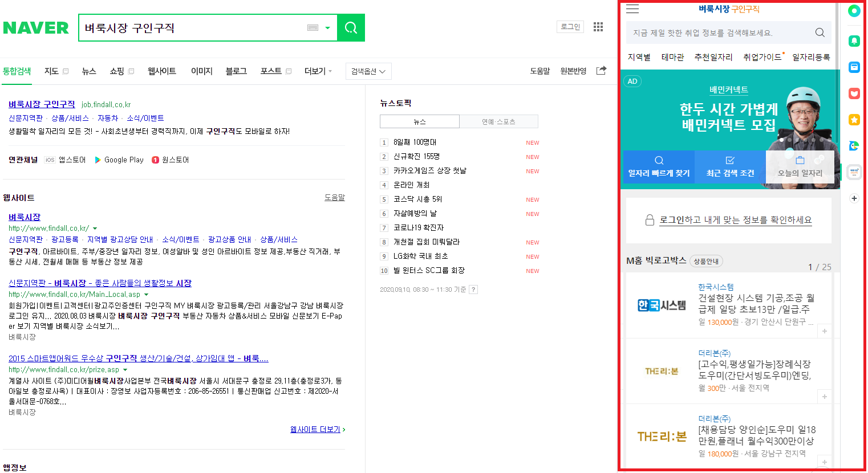Click the 일자리 빠르게 찾기 tile
This screenshot has width=868, height=473.
(659, 166)
